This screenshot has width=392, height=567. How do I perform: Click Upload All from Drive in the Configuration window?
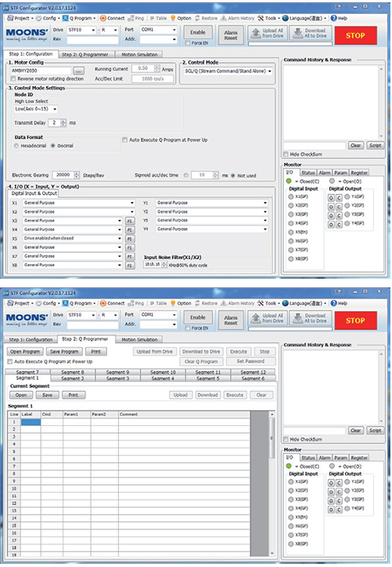(268, 33)
